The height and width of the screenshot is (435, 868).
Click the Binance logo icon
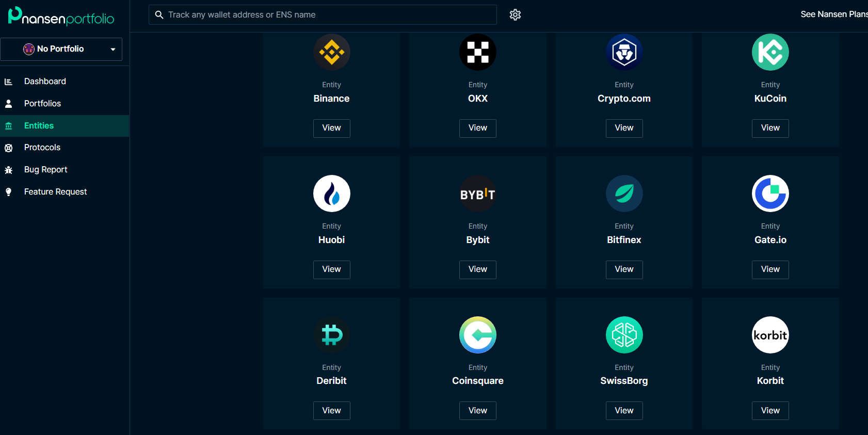[331, 52]
